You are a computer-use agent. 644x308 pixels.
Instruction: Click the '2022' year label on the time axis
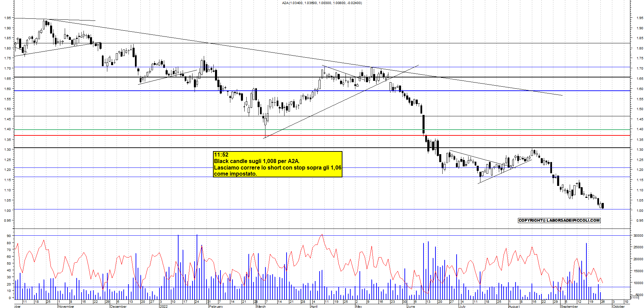(164, 306)
